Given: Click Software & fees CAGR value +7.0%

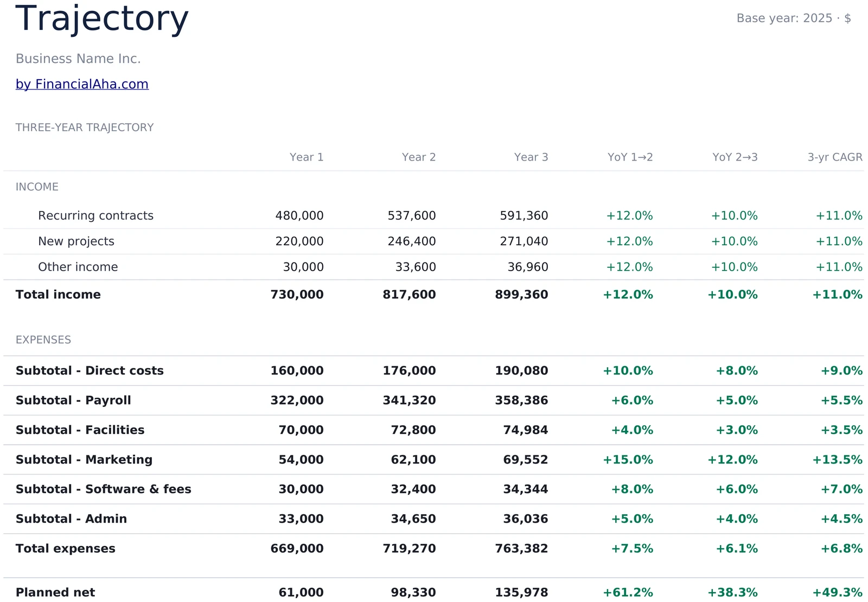Looking at the screenshot, I should pos(841,489).
